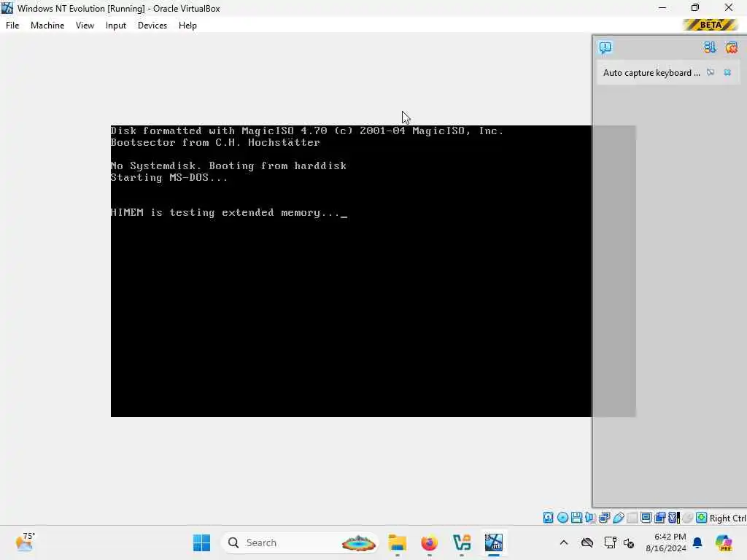
Task: Click the virtualization V indicator in status bar
Action: [674, 518]
